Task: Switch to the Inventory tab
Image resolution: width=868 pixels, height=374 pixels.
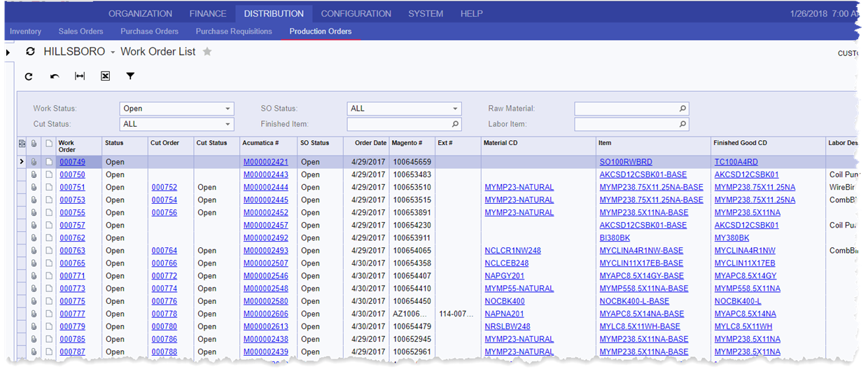Action: pyautogui.click(x=25, y=32)
